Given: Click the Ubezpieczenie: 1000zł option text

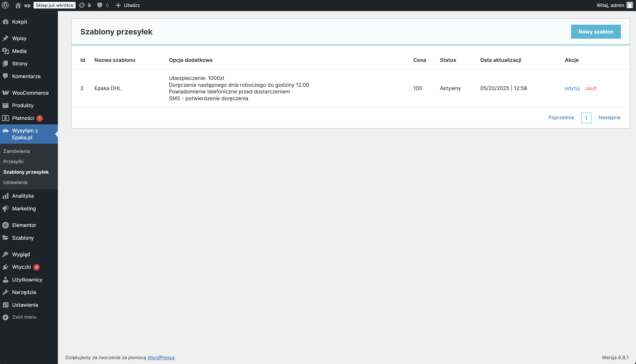Looking at the screenshot, I should [196, 78].
